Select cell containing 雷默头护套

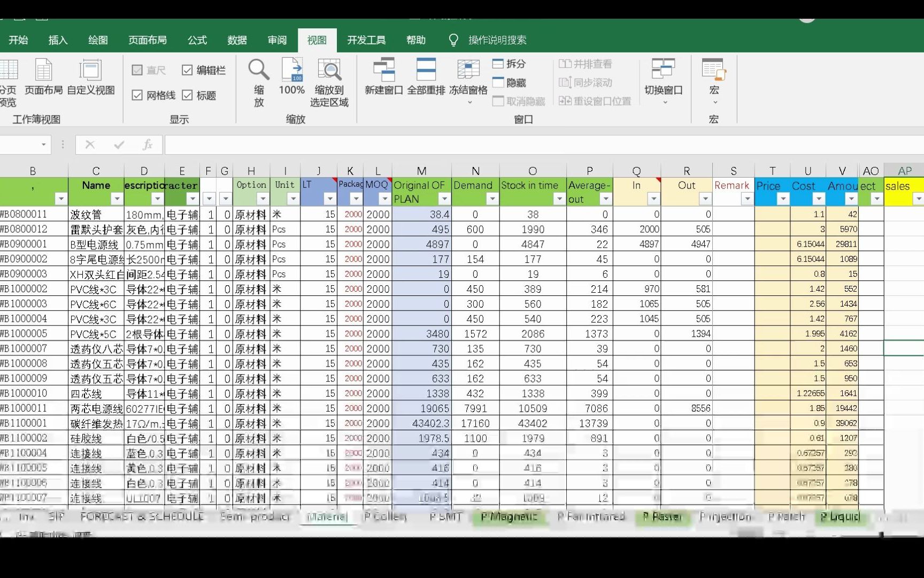(96, 230)
